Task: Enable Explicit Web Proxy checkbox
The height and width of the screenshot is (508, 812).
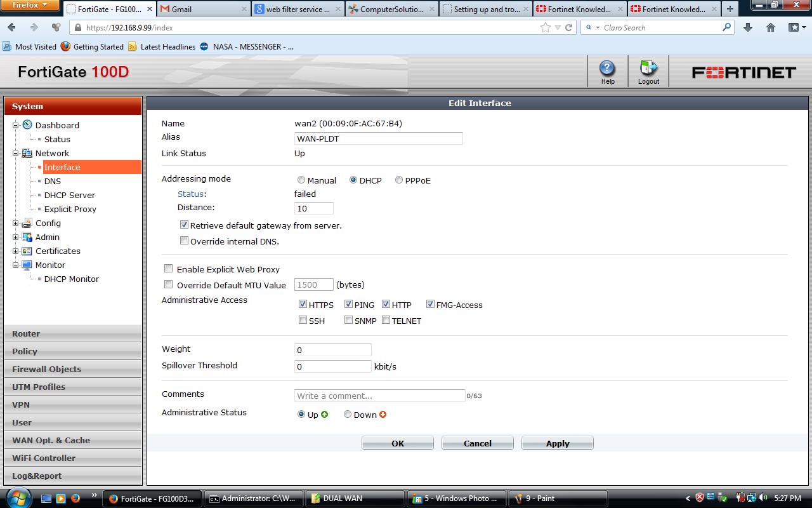Action: tap(168, 269)
